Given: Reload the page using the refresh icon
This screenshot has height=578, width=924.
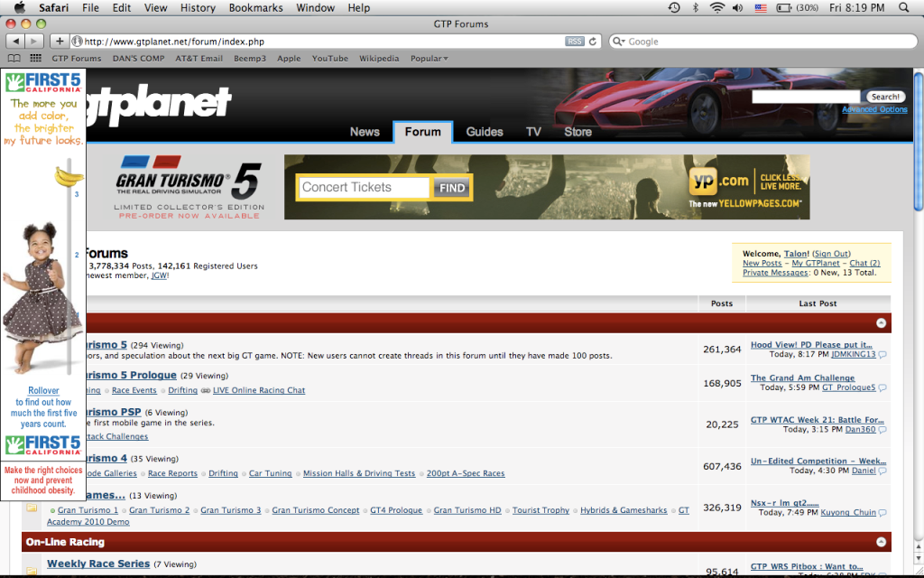Looking at the screenshot, I should point(593,42).
